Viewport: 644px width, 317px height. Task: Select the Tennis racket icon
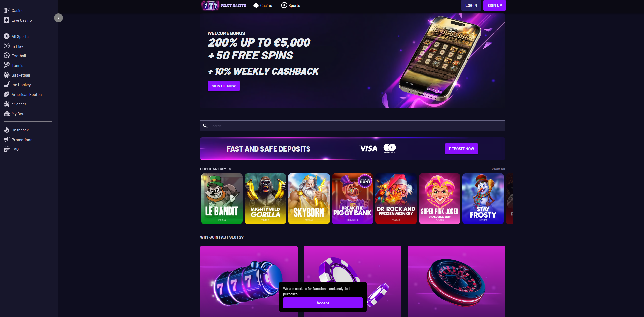[7, 65]
